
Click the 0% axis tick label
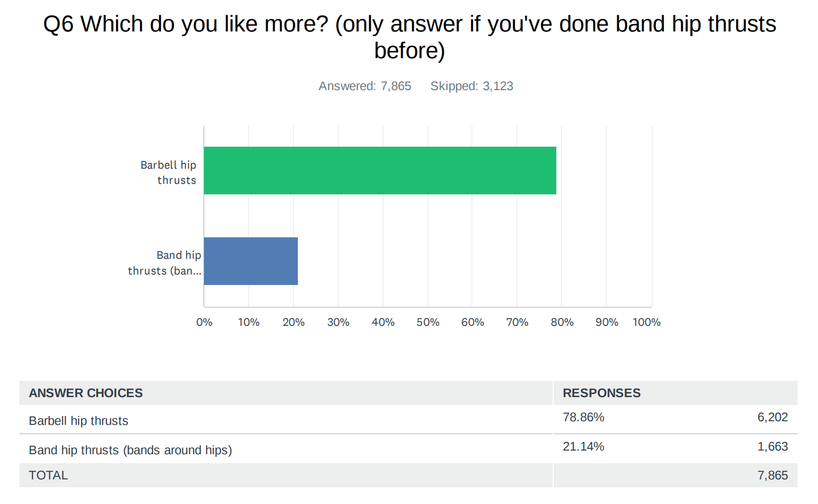[204, 322]
